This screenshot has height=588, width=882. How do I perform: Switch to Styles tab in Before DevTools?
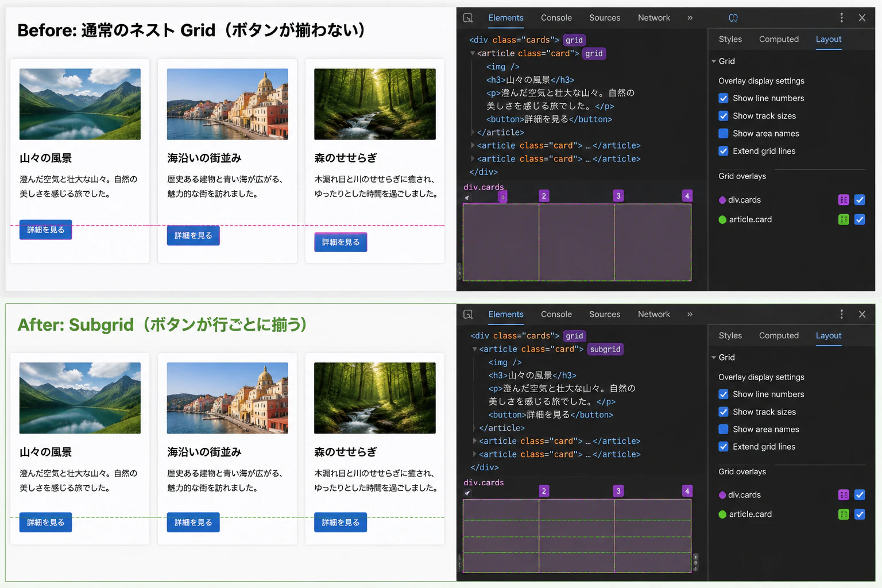730,39
